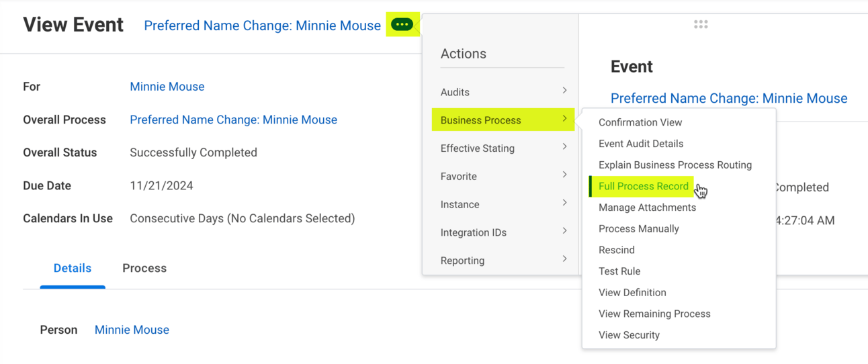
Task: Click Explain Business Process Routing
Action: [675, 165]
